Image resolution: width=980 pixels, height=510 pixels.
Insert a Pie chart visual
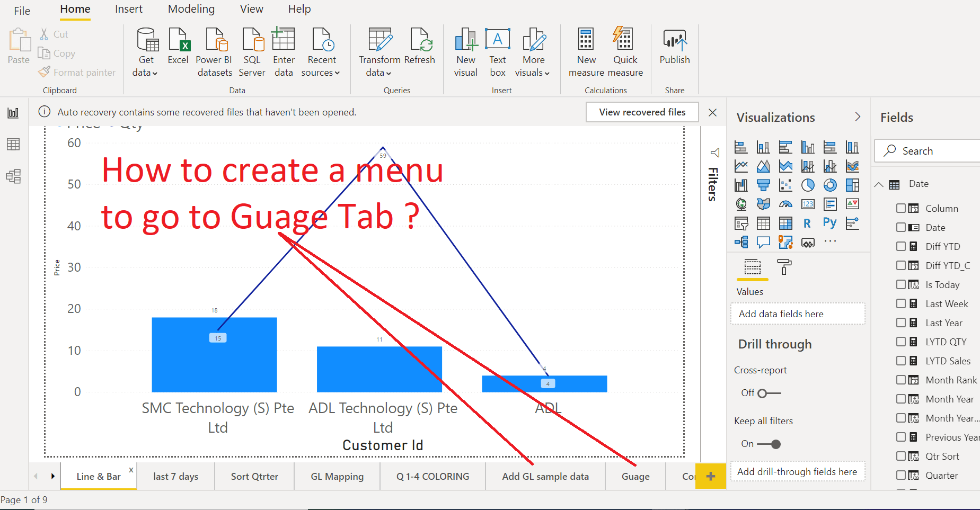tap(808, 185)
